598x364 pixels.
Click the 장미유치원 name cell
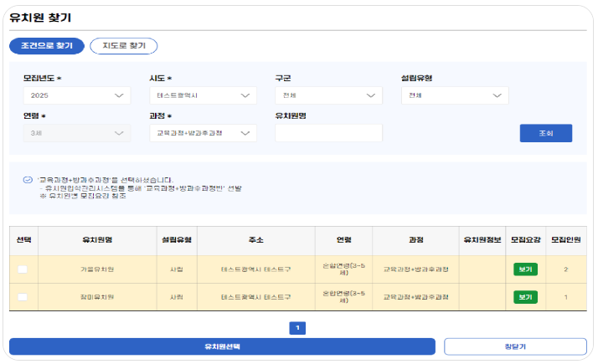[x=97, y=297]
